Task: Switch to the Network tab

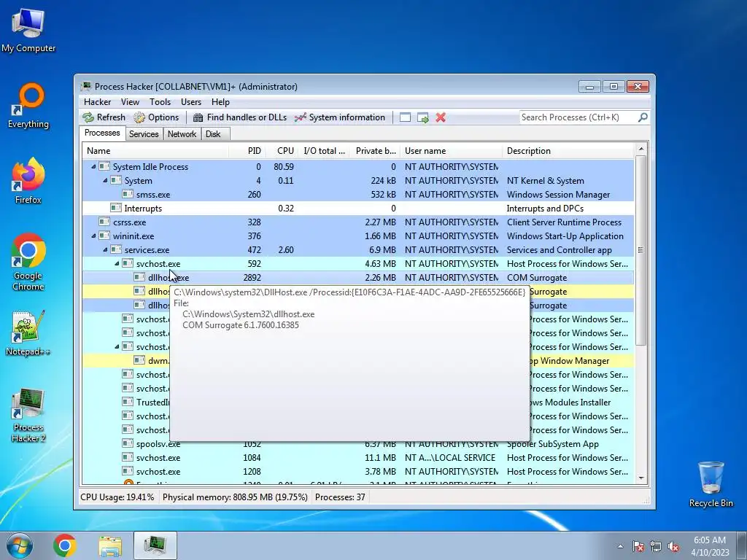Action: pos(182,134)
